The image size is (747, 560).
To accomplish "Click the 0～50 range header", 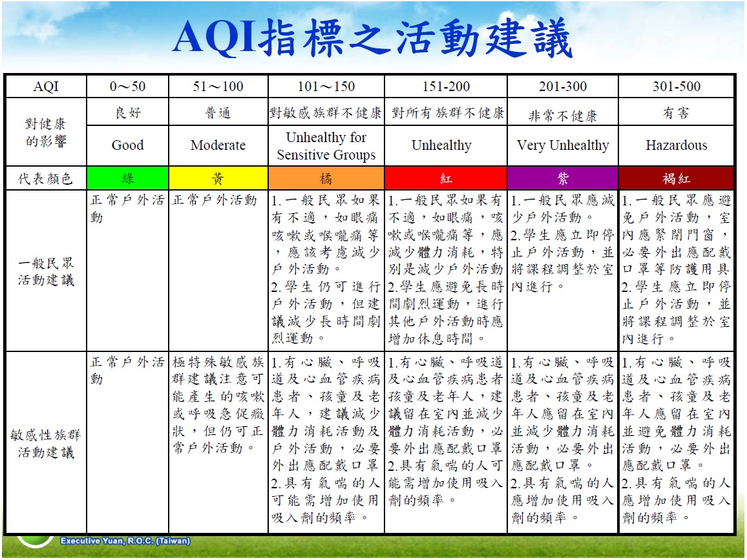I will pyautogui.click(x=127, y=87).
